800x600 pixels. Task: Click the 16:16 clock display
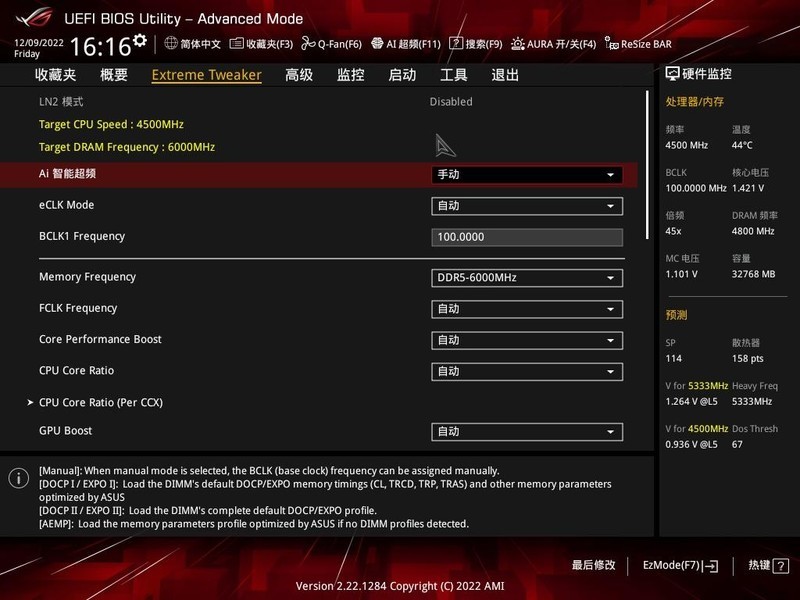[101, 46]
